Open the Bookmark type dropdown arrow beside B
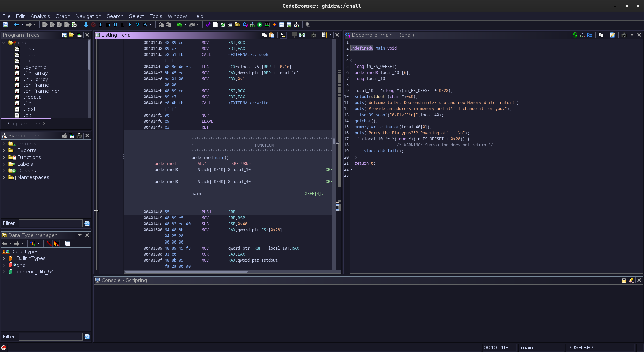 (151, 25)
